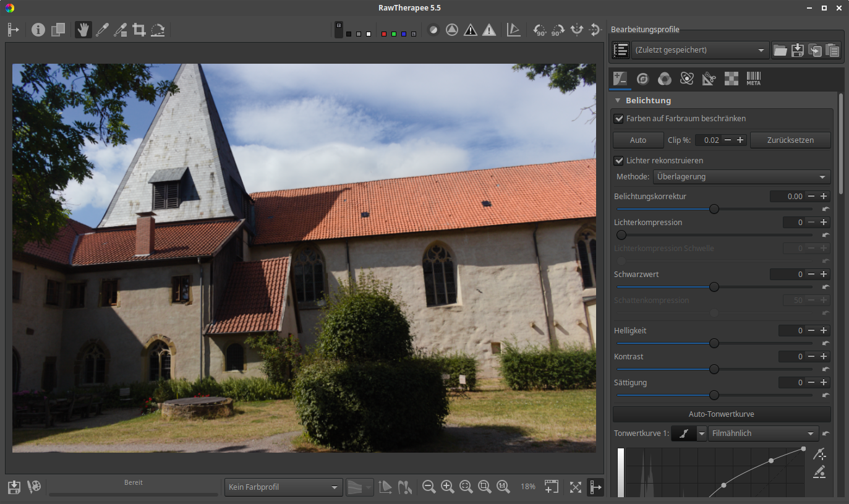Select the white balance eyedropper tool
The image size is (849, 504).
tap(102, 30)
